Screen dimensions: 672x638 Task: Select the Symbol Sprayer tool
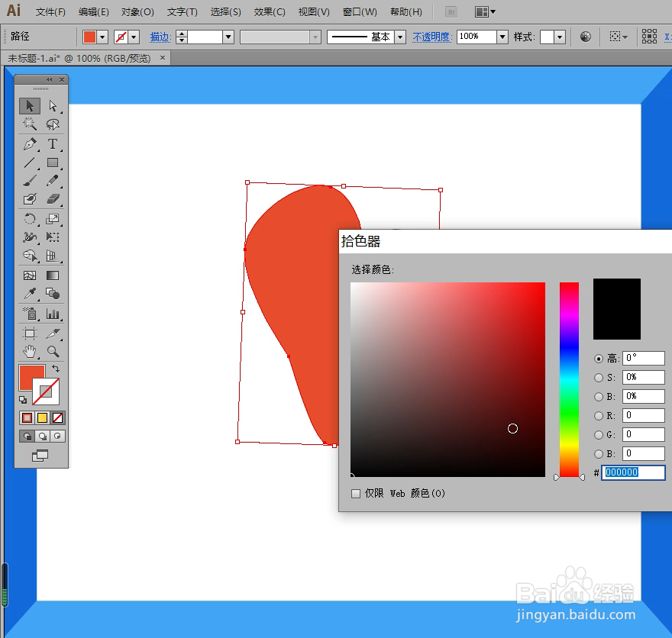[x=30, y=314]
